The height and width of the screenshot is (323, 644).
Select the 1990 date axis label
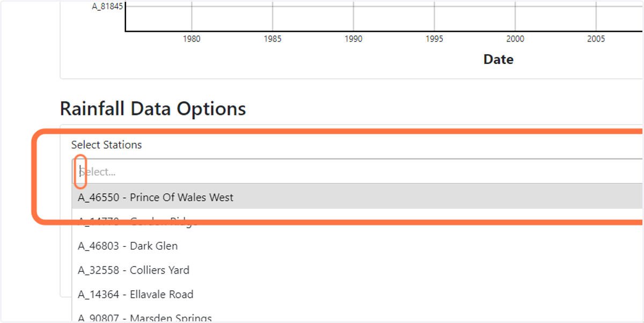coord(353,39)
